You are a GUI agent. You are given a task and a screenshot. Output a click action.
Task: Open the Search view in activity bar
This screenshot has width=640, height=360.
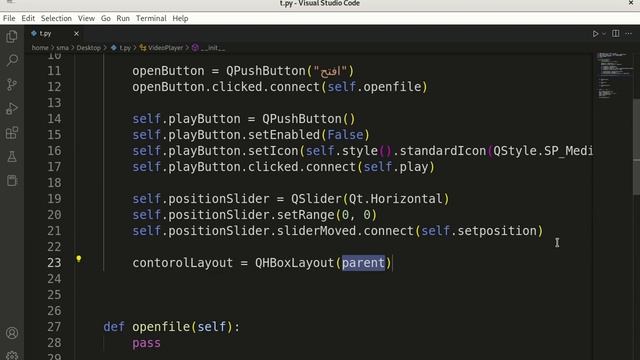12,60
